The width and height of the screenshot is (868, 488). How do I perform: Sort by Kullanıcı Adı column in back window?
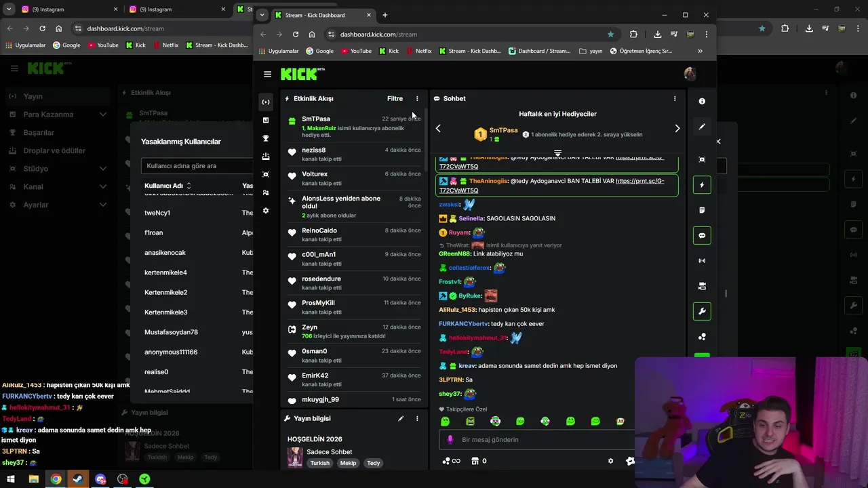tap(167, 186)
